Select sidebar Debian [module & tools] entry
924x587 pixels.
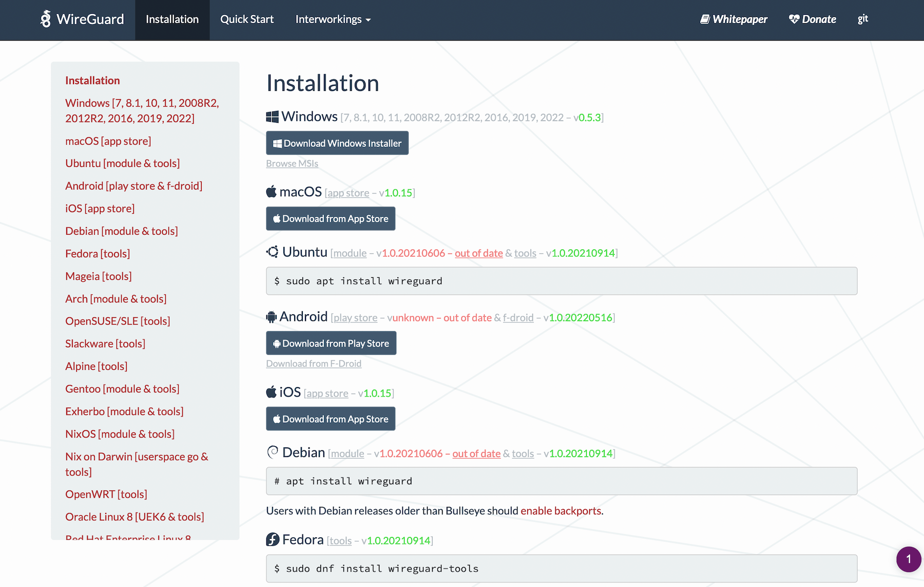122,231
